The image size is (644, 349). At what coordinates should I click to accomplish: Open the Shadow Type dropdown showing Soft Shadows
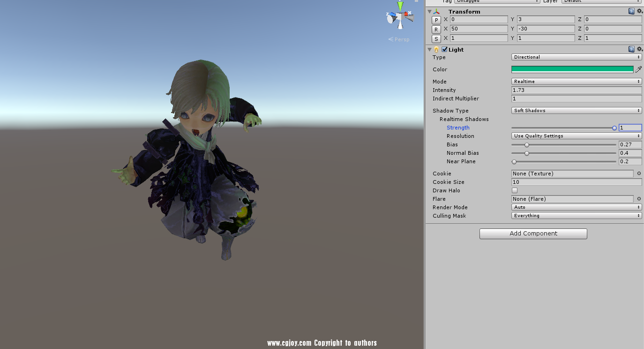click(577, 111)
